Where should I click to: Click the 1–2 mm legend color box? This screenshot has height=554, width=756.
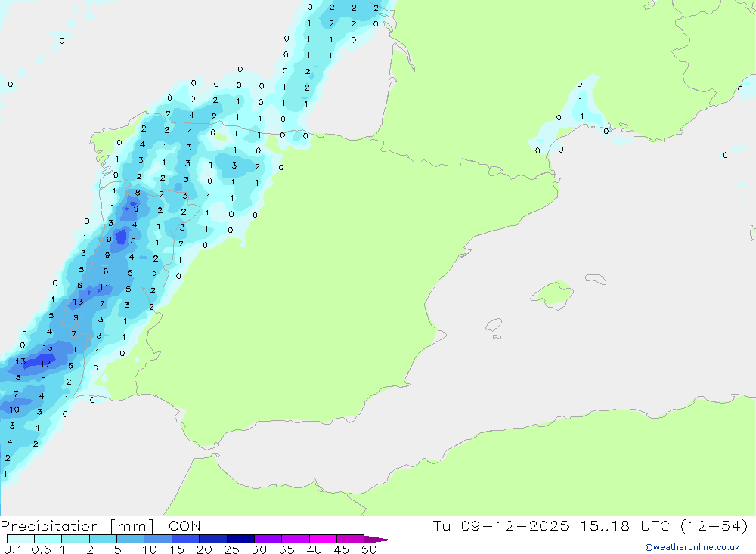76,539
